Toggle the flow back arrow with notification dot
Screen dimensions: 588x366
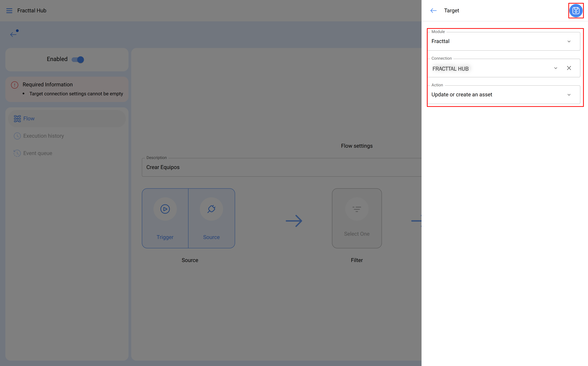click(x=13, y=34)
